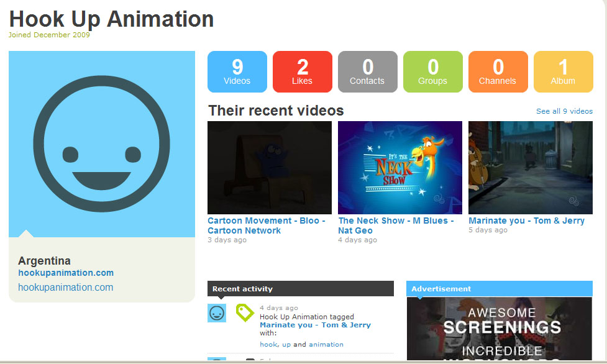Open the 1 Album tile
Viewport: 607px width, 364px height.
click(x=564, y=71)
